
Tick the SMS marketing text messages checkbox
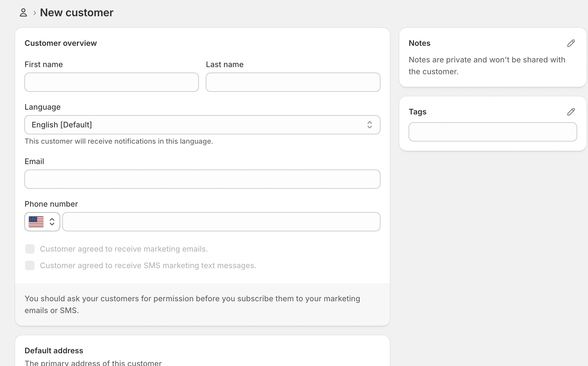30,265
